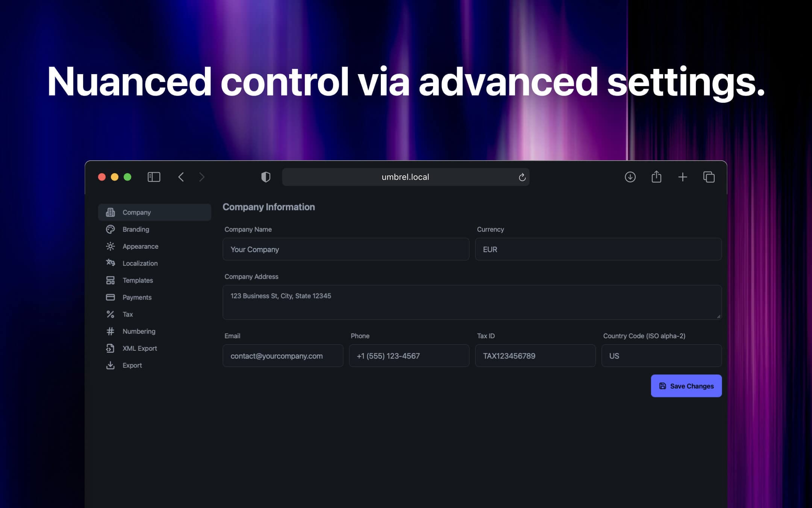Open a new tab with the plus icon

pos(683,177)
